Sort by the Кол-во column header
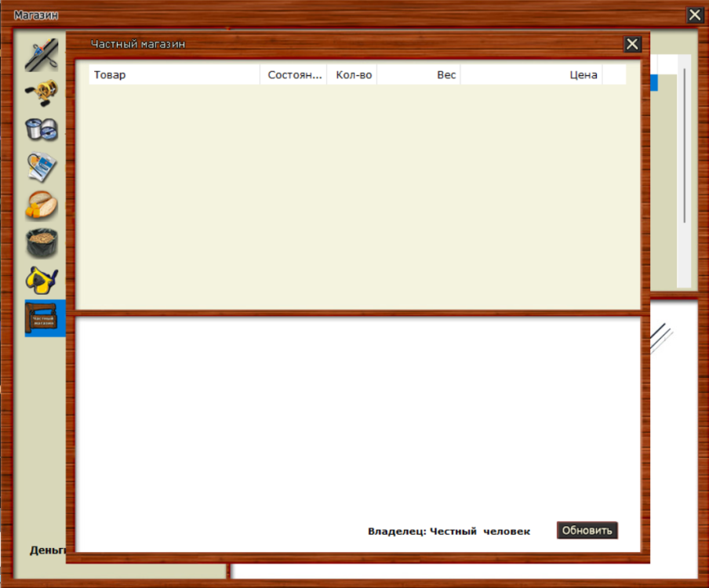 click(x=351, y=74)
